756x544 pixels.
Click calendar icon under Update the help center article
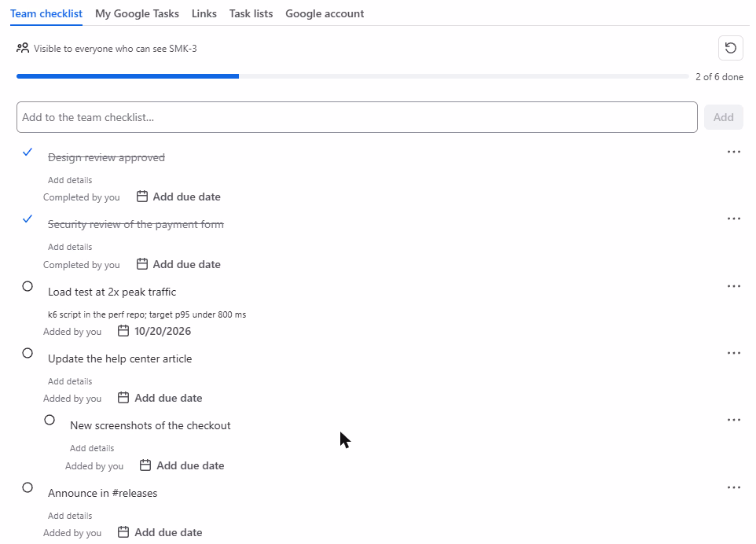click(123, 398)
